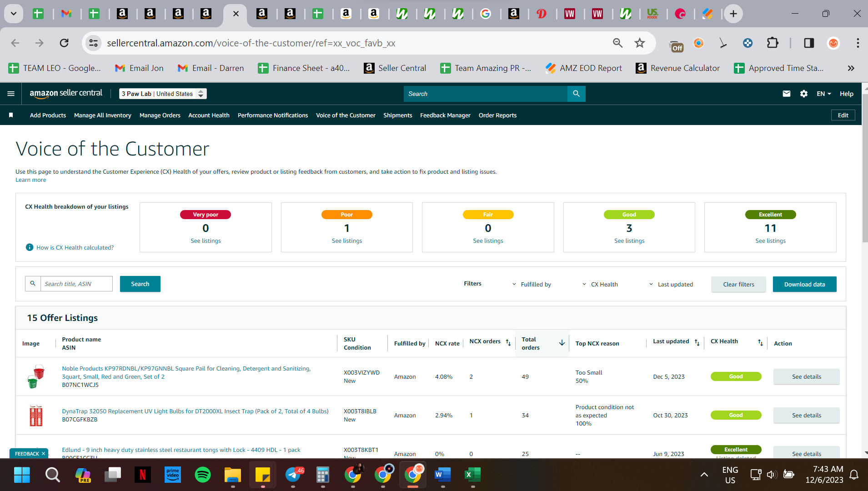See details for Noble Products pail

tap(806, 376)
